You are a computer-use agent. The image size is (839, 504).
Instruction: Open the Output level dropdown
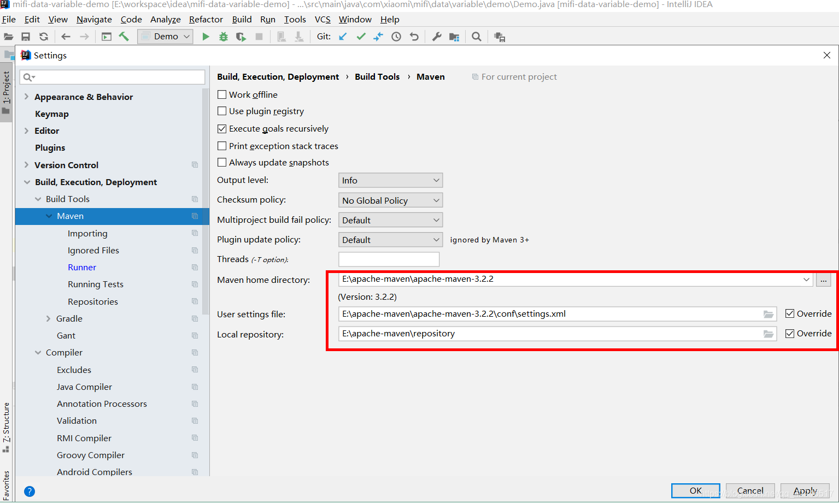pyautogui.click(x=390, y=180)
